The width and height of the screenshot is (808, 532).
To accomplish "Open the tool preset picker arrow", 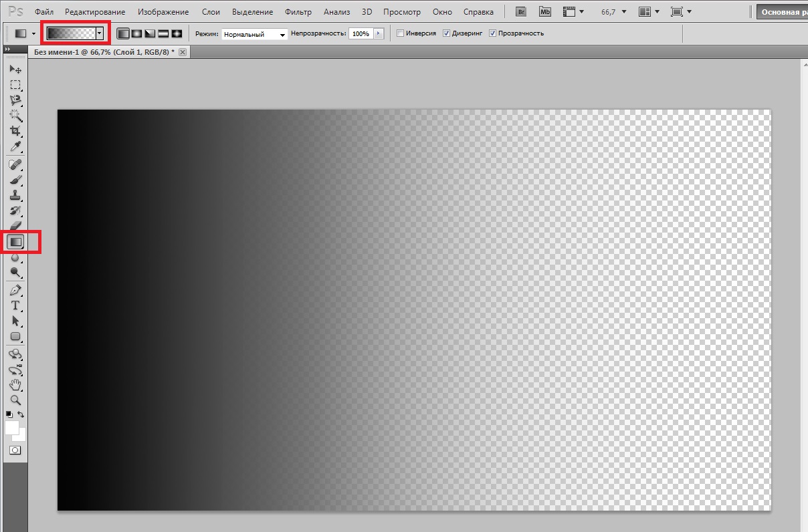I will coord(33,33).
